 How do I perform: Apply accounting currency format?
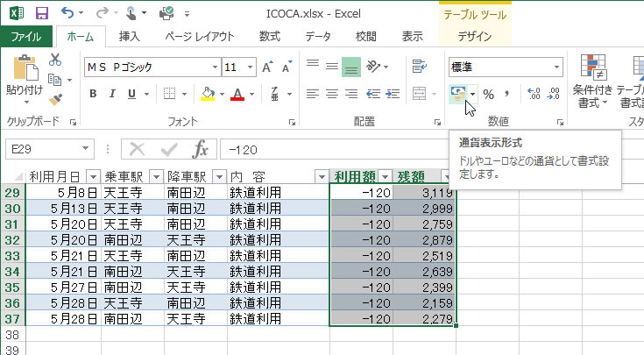tap(458, 94)
